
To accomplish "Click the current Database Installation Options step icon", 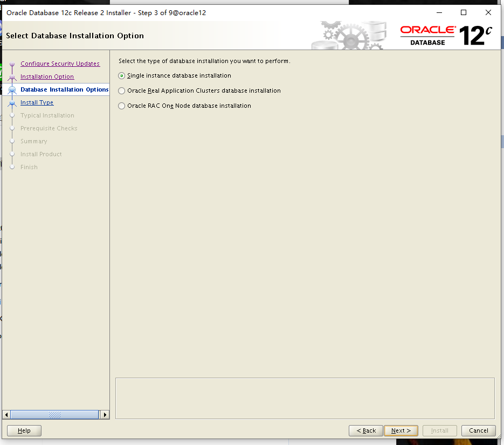I will pos(12,90).
